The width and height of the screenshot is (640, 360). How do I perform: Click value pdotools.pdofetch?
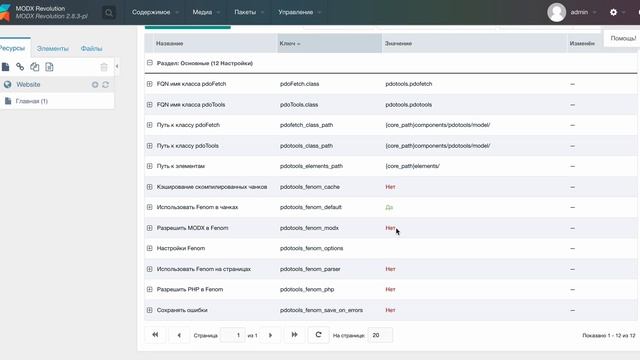(x=409, y=84)
